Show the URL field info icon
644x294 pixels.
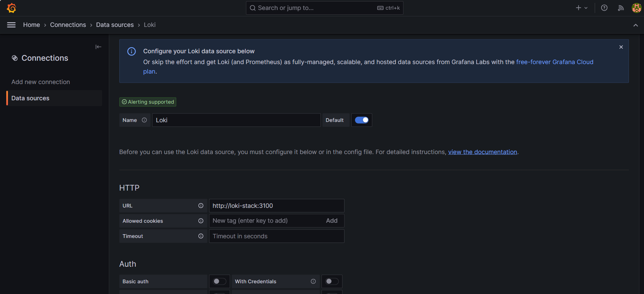click(x=201, y=206)
